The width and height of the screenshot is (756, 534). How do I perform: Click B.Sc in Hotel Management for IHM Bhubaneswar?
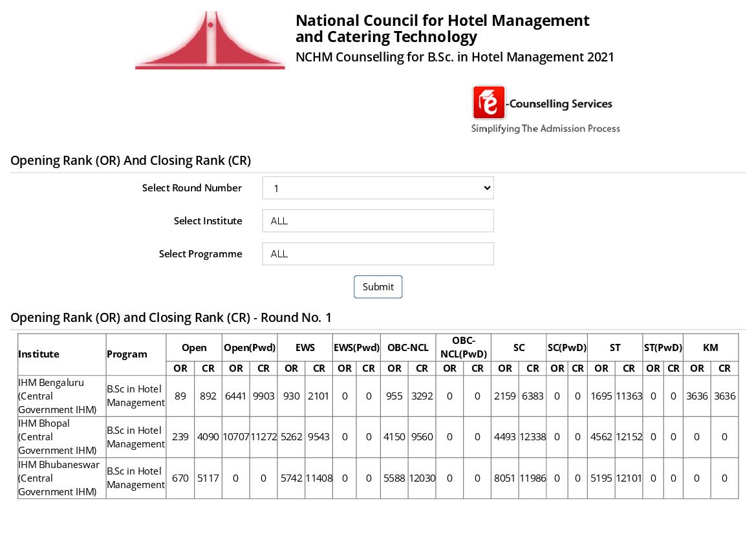(x=136, y=478)
